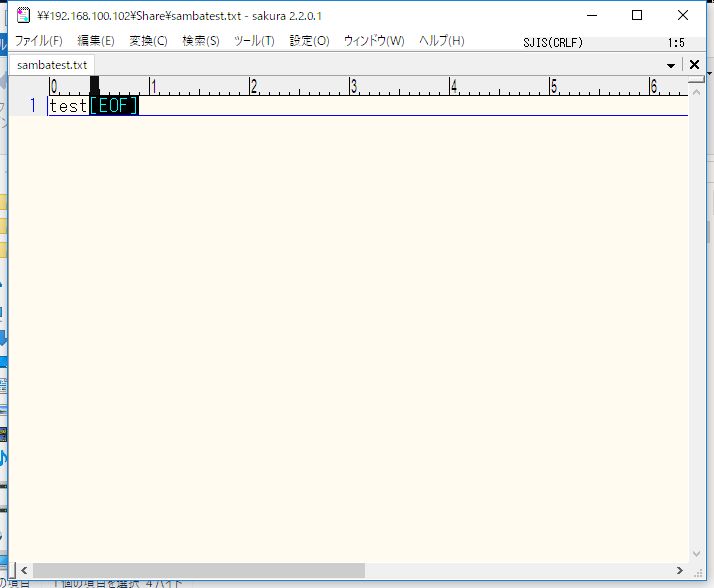Open the ツール(T) menu
Image resolution: width=714 pixels, height=588 pixels.
point(254,41)
